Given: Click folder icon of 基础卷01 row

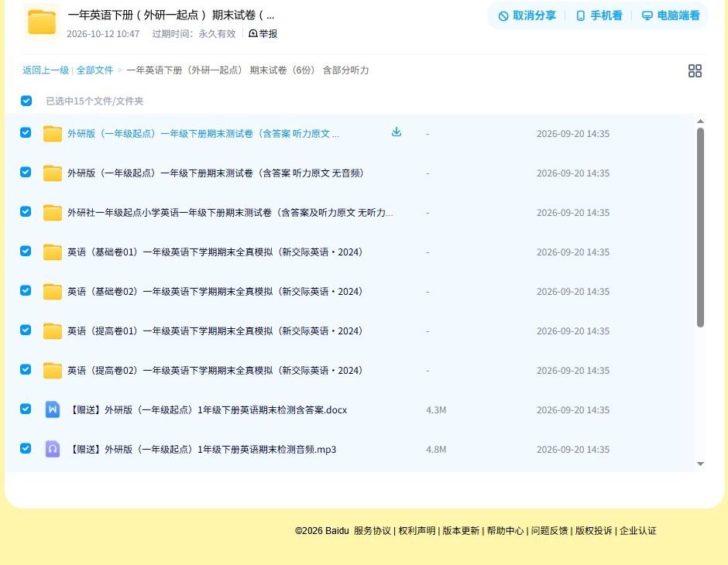Looking at the screenshot, I should [x=53, y=252].
